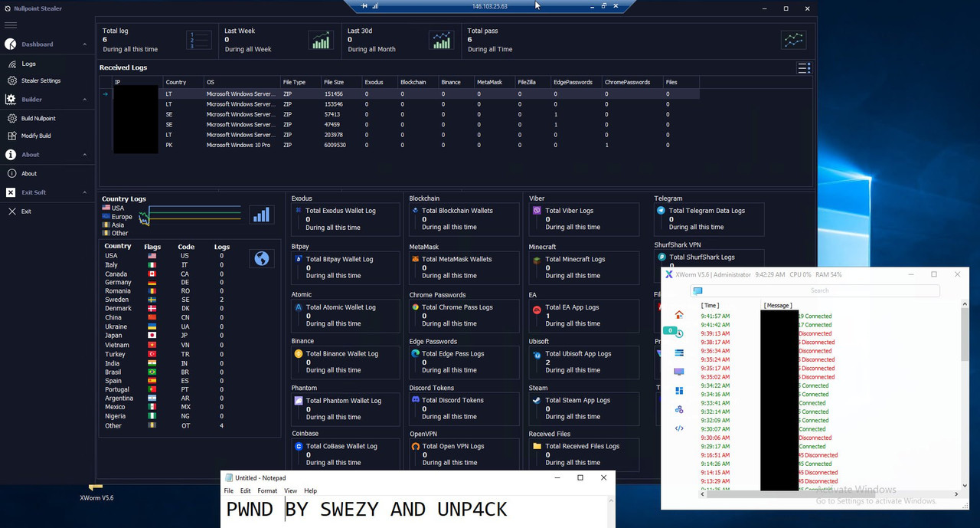
Task: Open the Received Logs list options icon
Action: (804, 68)
